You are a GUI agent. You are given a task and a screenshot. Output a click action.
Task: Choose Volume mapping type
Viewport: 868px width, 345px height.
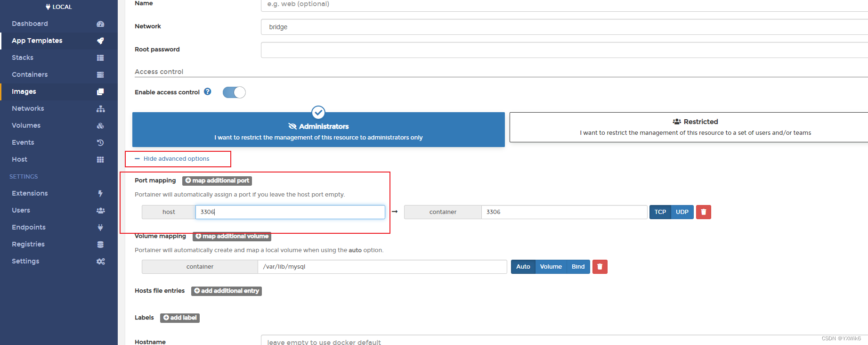551,267
